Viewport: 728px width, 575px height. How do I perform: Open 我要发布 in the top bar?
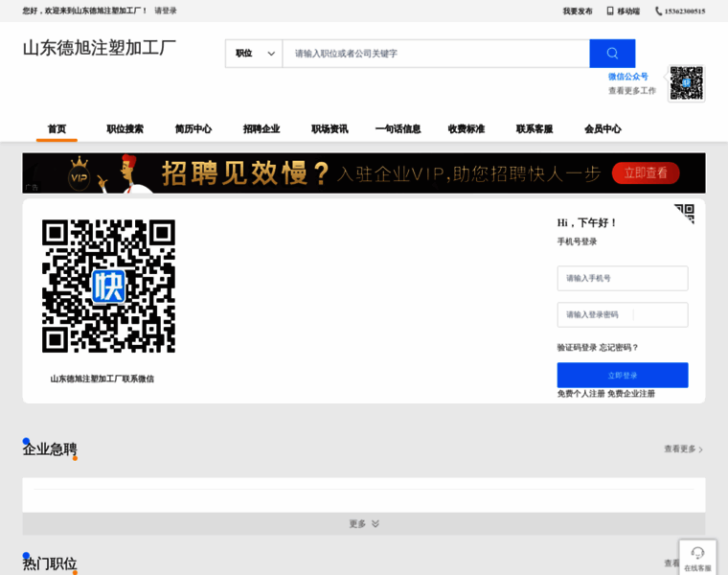tap(577, 11)
